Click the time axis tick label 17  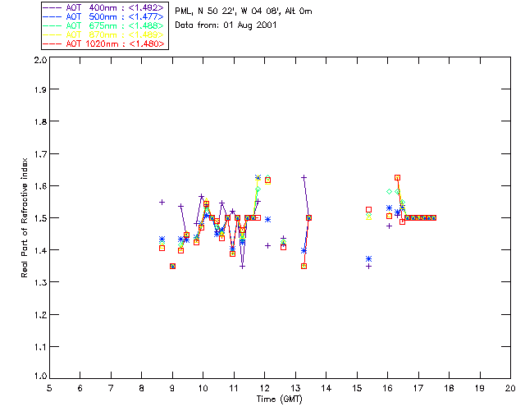pos(418,388)
